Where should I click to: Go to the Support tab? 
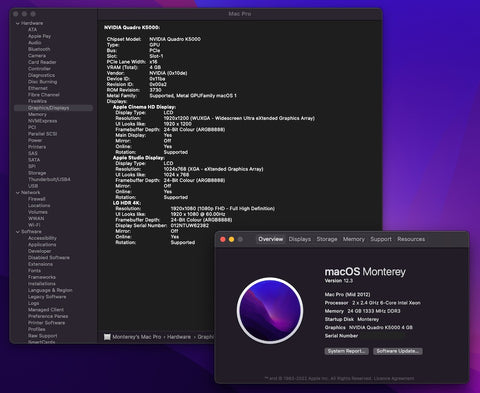click(x=381, y=239)
